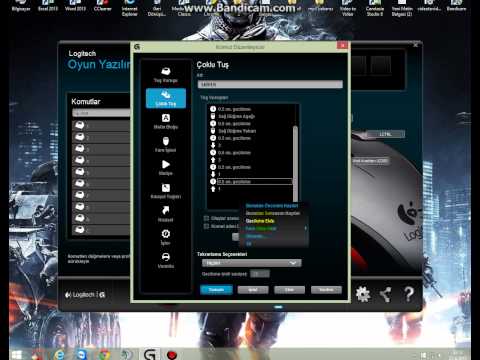Expand the Fare Olayı Ekle submenu arrow
Image resolution: width=480 pixels, height=360 pixels.
tap(305, 228)
